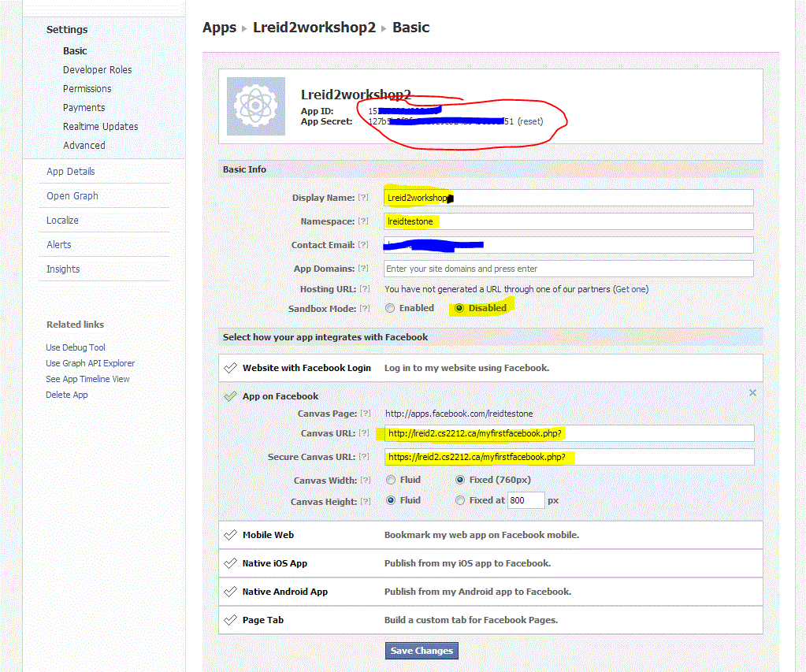Go to Apps in breadcrumb

point(220,28)
